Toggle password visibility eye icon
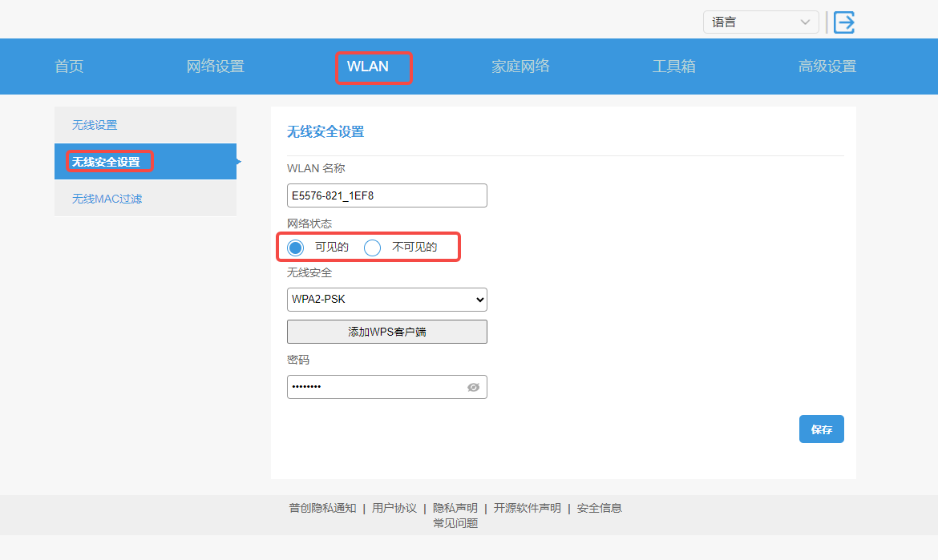The width and height of the screenshot is (938, 560). (473, 387)
